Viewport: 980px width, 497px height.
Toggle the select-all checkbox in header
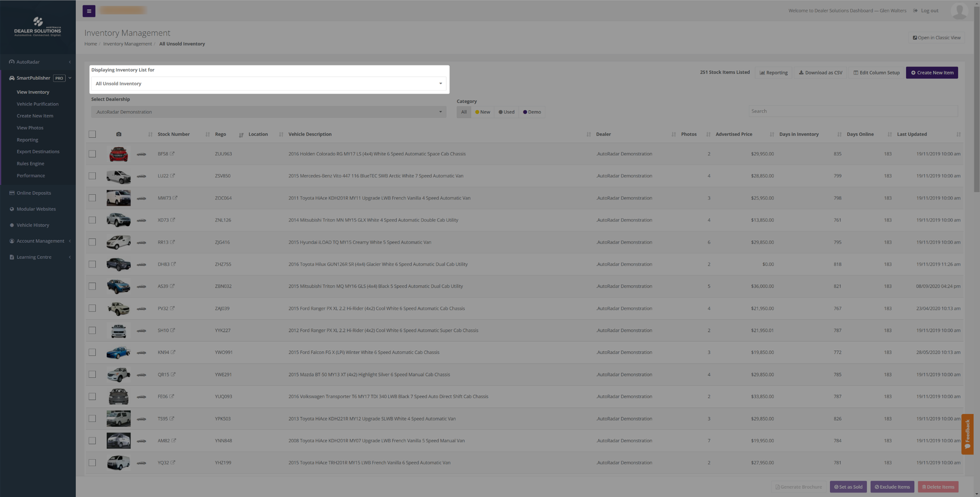point(92,134)
